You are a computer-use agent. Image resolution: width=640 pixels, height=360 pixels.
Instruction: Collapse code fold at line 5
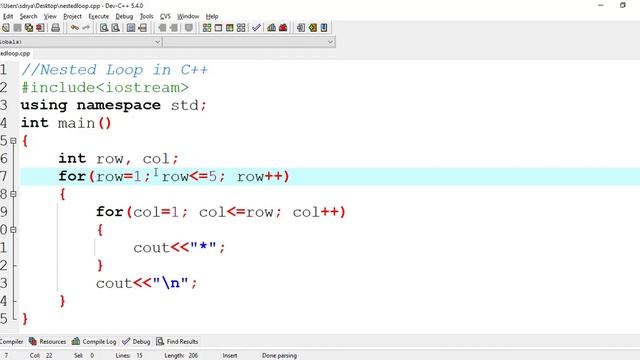pos(13,141)
